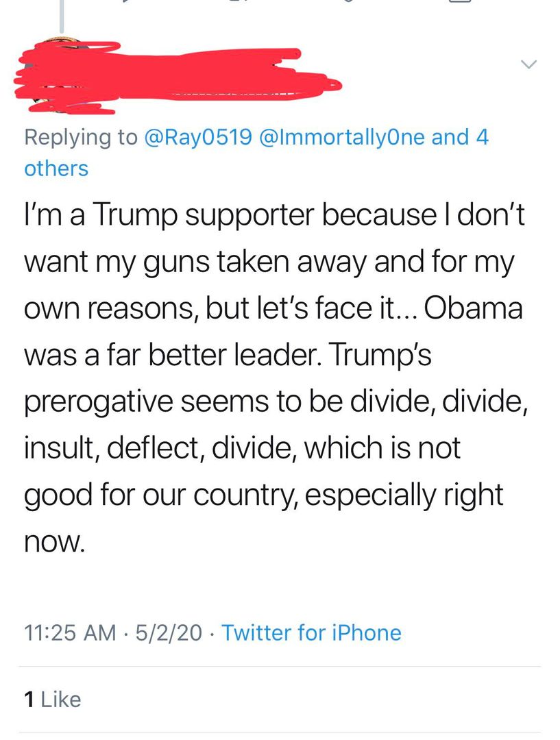Open the tweet options chevron menu
The image size is (560, 740).
528,64
